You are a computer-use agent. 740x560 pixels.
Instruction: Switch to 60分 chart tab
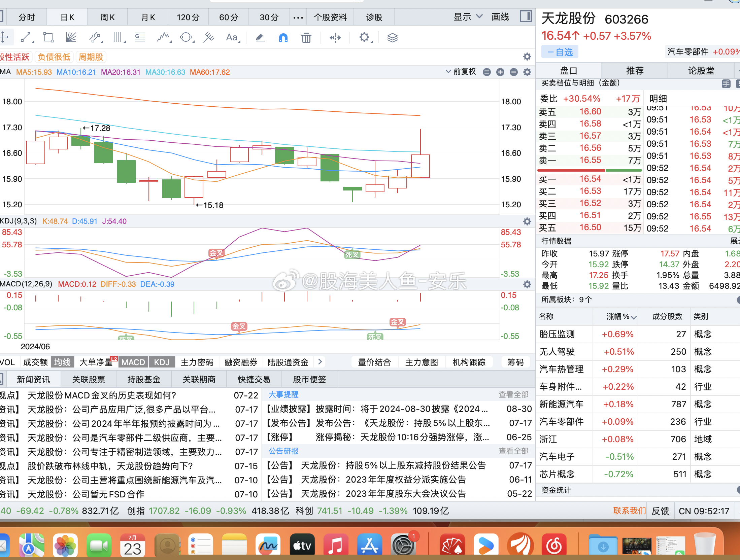click(x=229, y=17)
